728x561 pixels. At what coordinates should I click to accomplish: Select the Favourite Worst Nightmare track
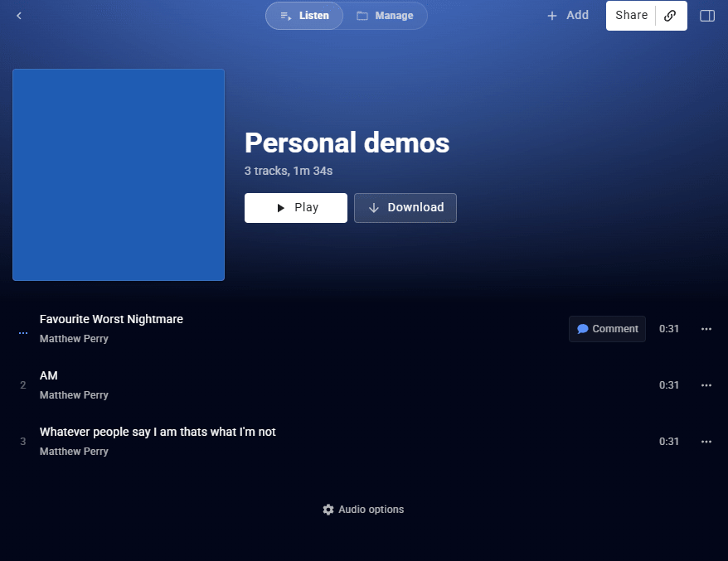(x=111, y=319)
